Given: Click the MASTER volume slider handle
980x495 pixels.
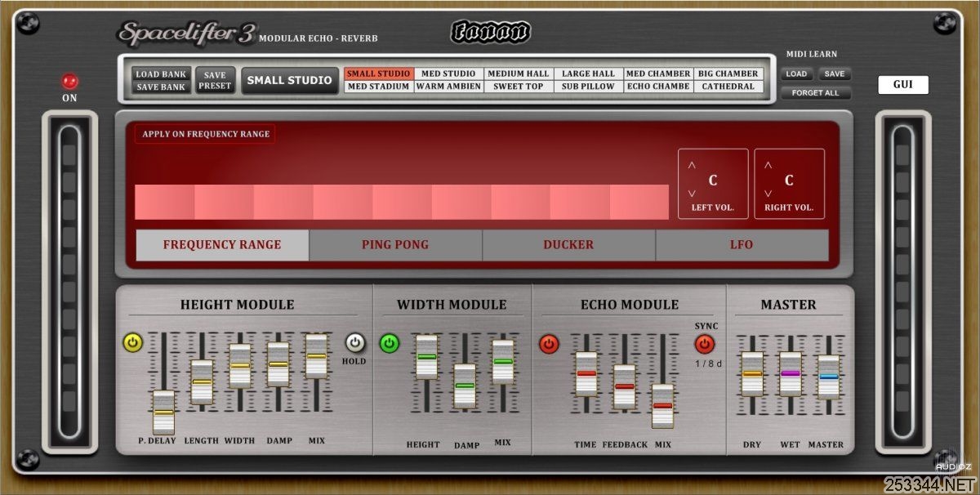Looking at the screenshot, I should click(828, 377).
